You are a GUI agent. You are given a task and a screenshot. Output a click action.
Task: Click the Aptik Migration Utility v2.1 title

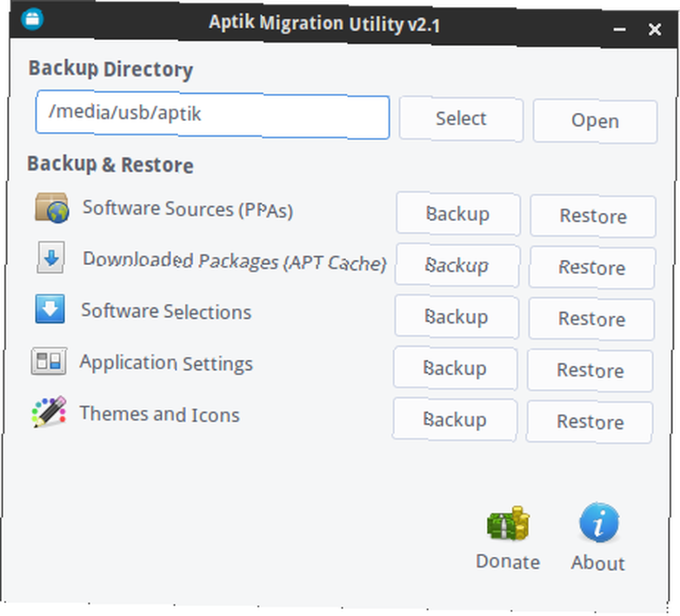(324, 23)
